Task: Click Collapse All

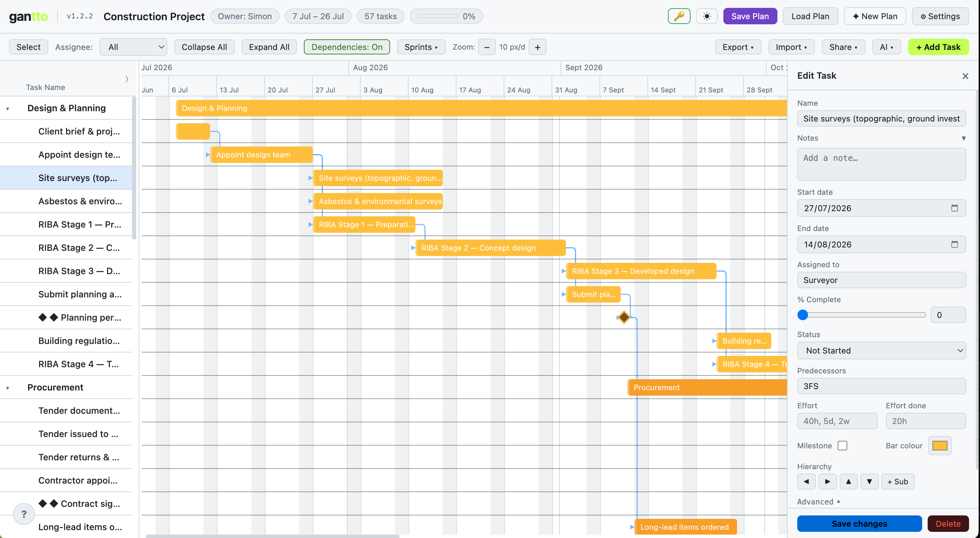Action: [204, 47]
